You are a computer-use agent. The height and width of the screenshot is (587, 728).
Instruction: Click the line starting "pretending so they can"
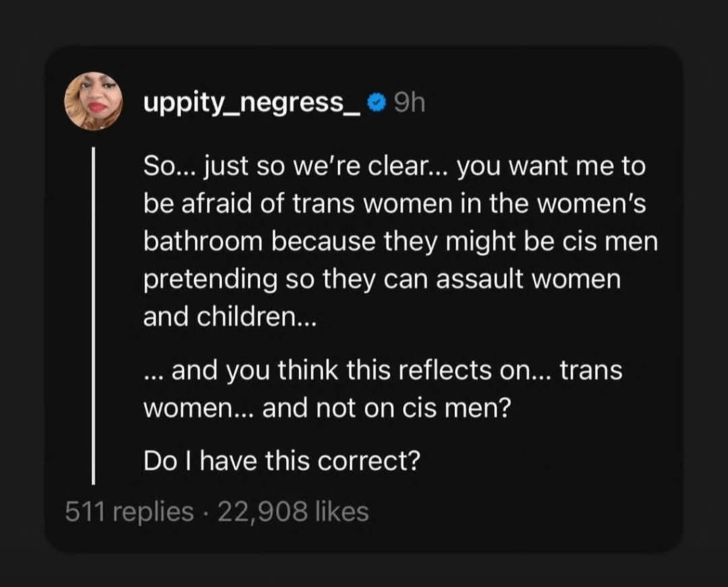[x=382, y=279]
